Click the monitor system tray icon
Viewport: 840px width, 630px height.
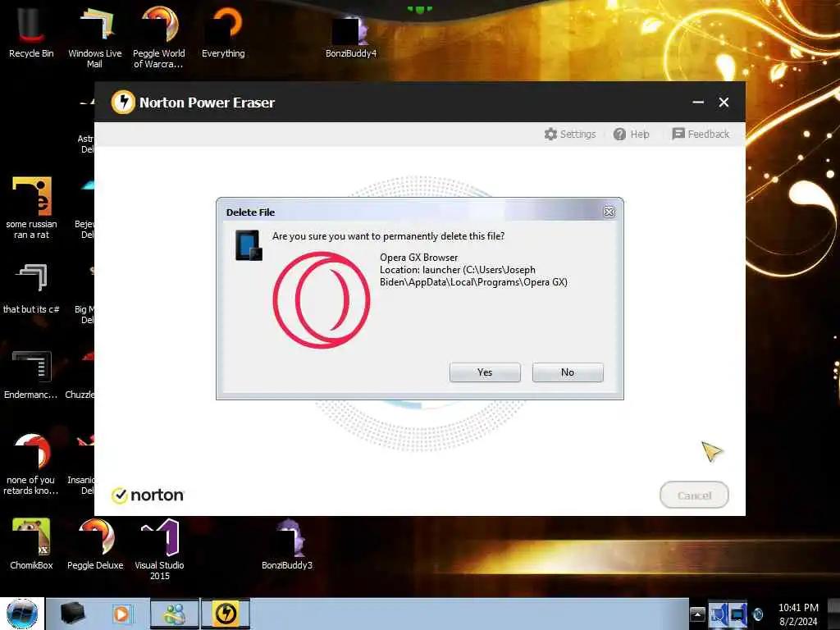click(x=738, y=614)
